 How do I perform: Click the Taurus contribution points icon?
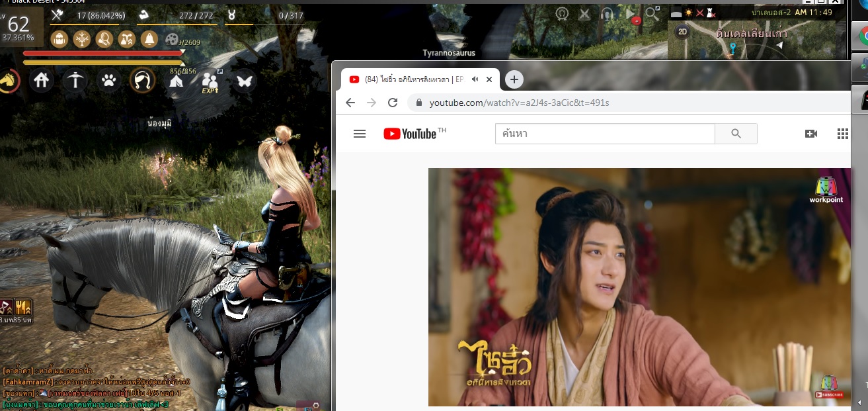click(x=231, y=14)
